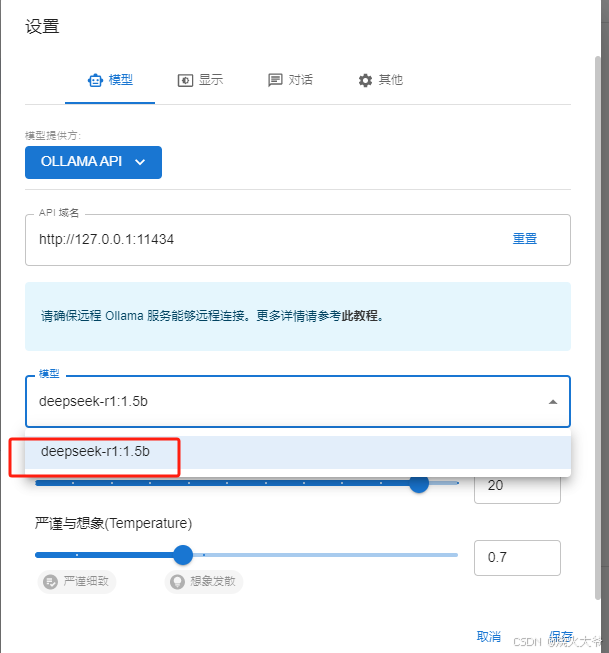
Task: Click the gear icon beside 其他
Action: coord(365,80)
